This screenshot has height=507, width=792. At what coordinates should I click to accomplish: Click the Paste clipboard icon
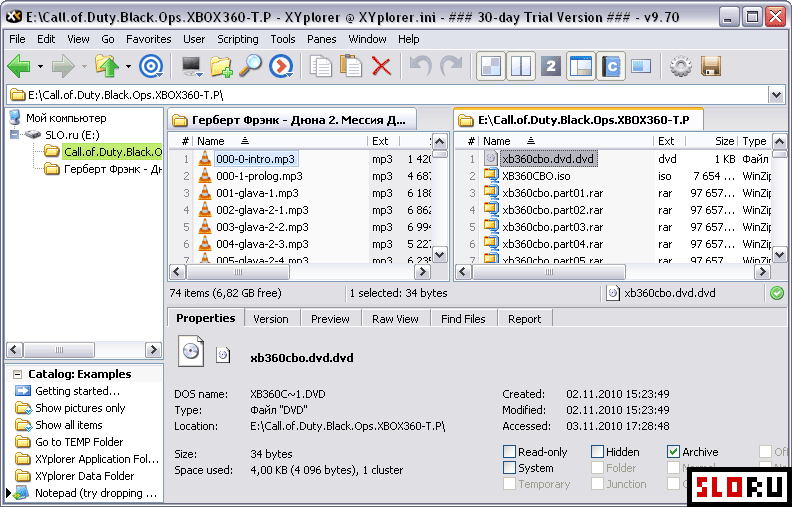351,66
